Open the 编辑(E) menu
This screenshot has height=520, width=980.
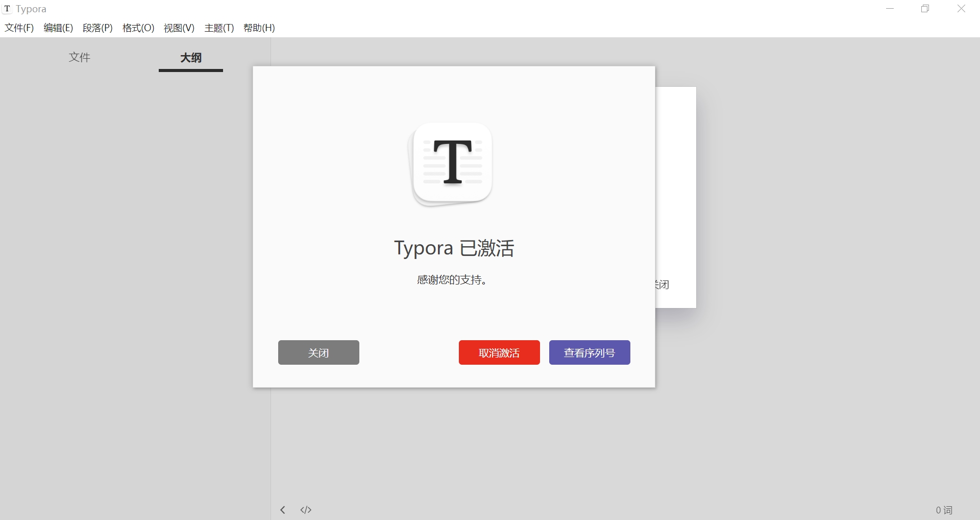coord(58,28)
